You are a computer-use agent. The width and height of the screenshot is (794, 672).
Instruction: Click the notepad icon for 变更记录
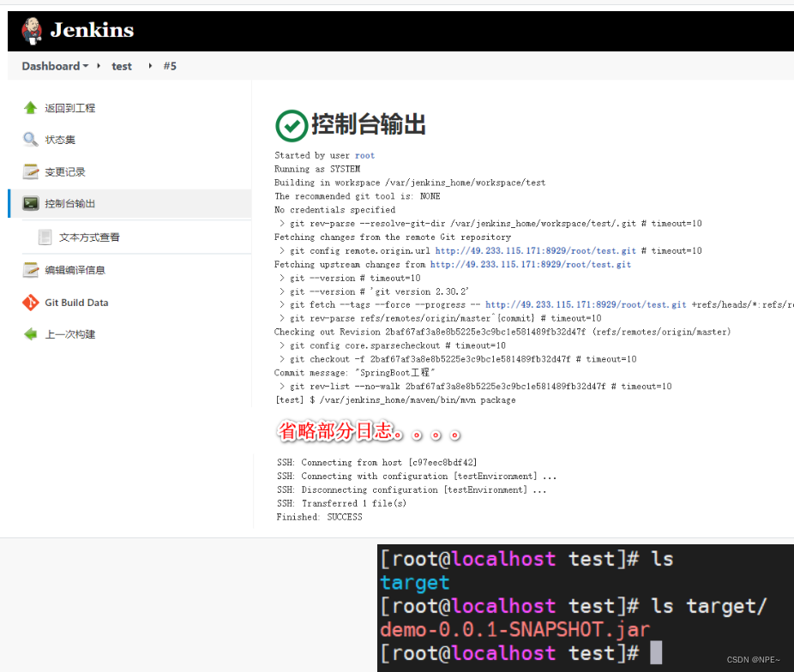pyautogui.click(x=30, y=171)
